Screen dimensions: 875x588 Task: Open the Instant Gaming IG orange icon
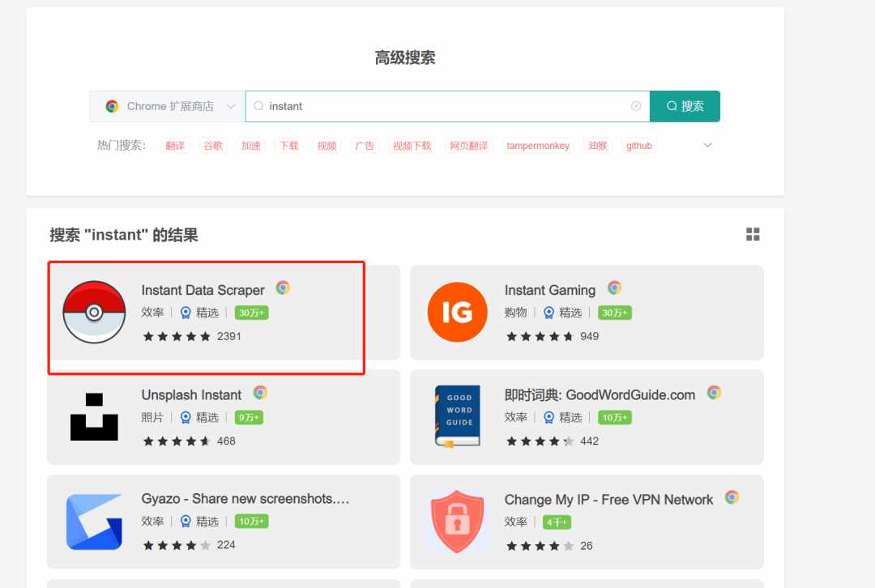tap(458, 312)
